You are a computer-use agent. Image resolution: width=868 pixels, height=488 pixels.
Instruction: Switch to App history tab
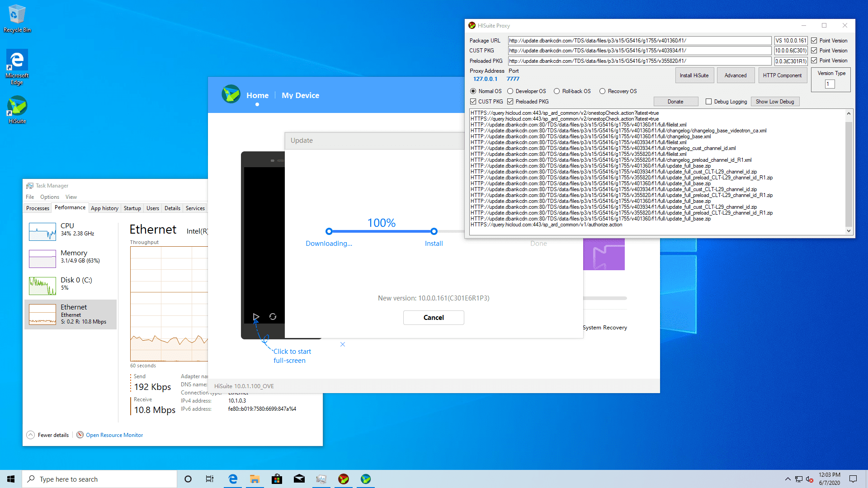point(104,208)
